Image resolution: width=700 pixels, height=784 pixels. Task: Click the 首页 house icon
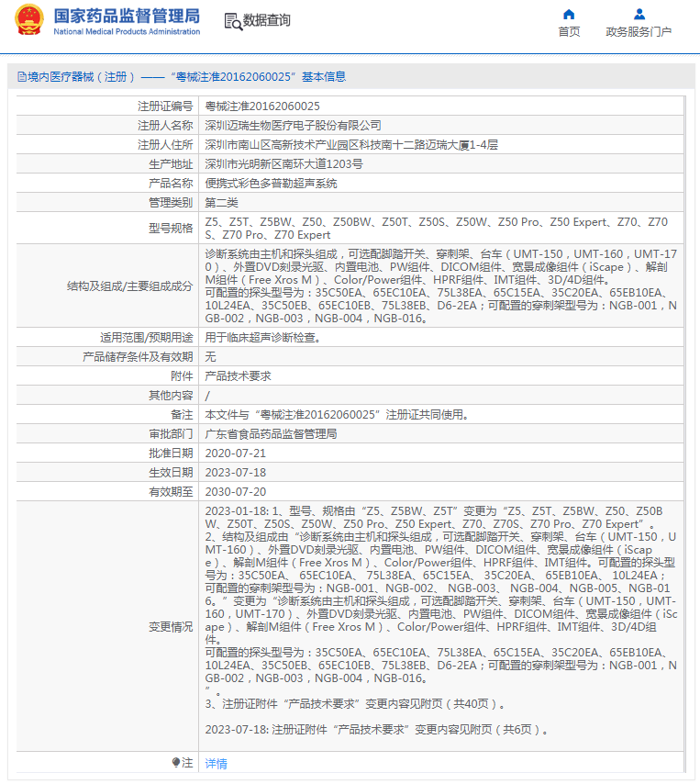[569, 14]
